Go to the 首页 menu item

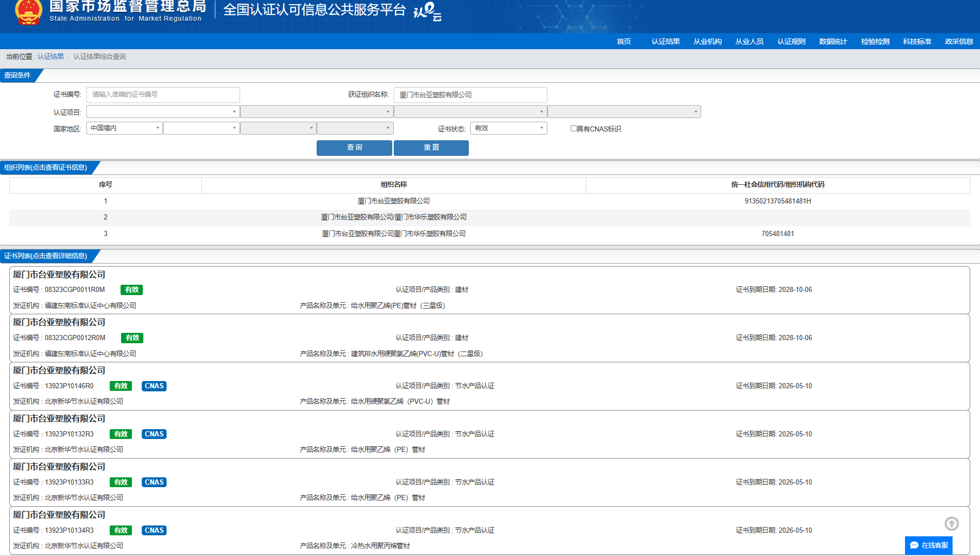point(624,41)
